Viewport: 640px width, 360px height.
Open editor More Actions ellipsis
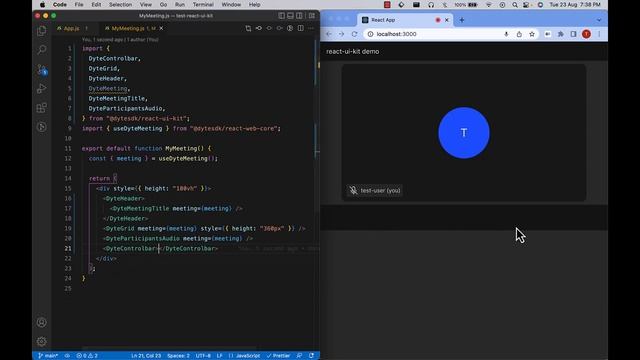coord(311,28)
